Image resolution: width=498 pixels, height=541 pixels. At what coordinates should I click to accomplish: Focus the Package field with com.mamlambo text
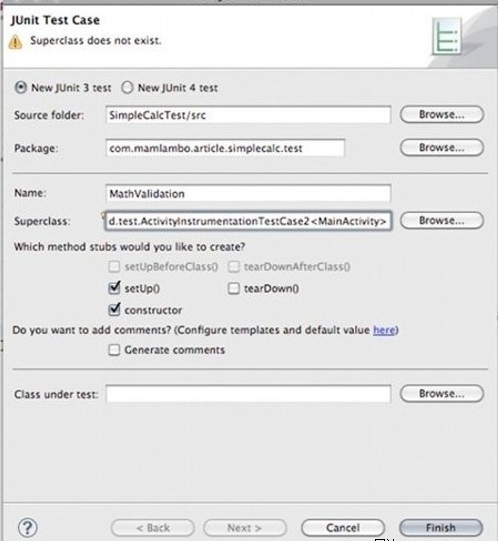click(225, 148)
